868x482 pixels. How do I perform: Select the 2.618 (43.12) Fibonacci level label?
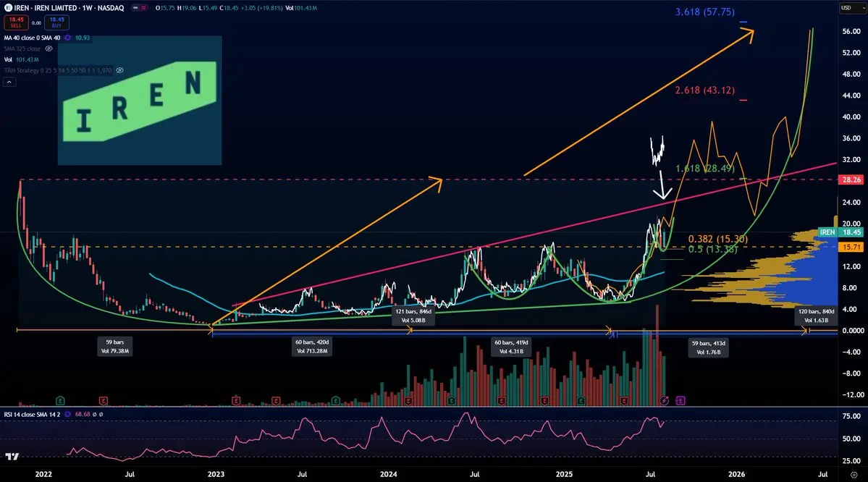704,90
